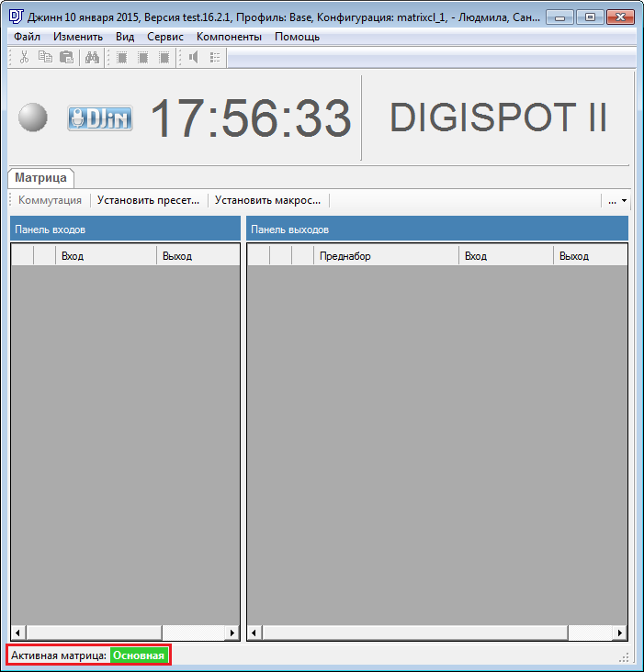Viewport: 644px width, 672px height.
Task: Minimize the Джинн window
Action: tap(559, 17)
